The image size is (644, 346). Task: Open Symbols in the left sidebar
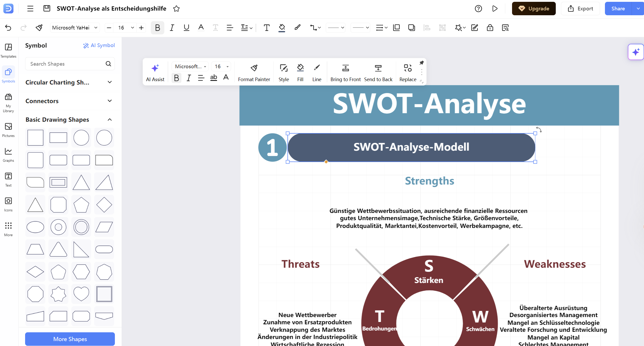(x=8, y=75)
